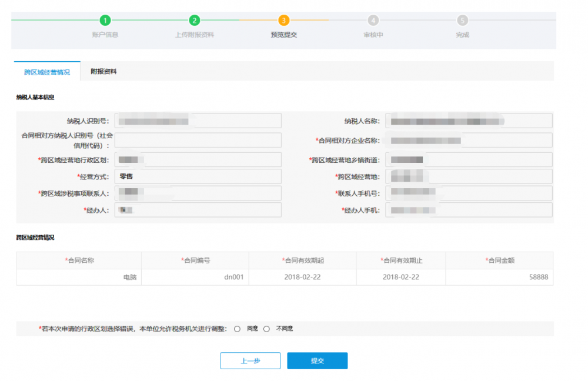The width and height of the screenshot is (588, 381).
Task: Open the 跨区域经营地乡镇街道 field
Action: click(x=469, y=160)
